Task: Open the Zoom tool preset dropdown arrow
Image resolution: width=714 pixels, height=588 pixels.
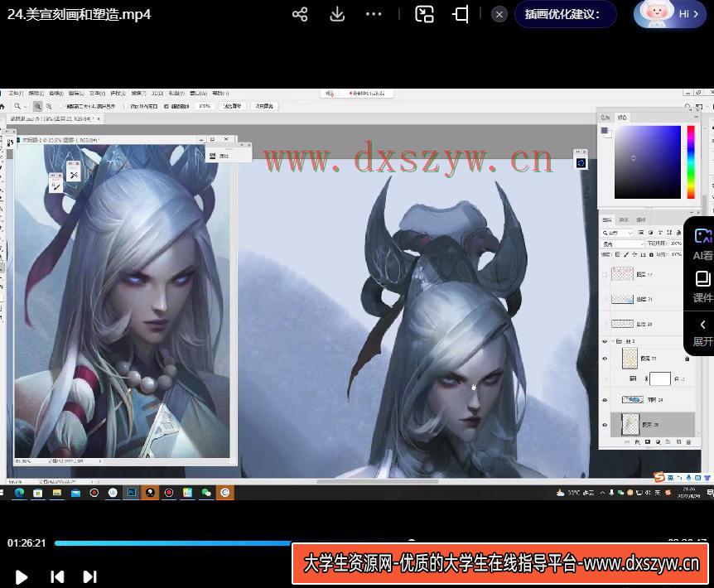Action: [x=25, y=107]
